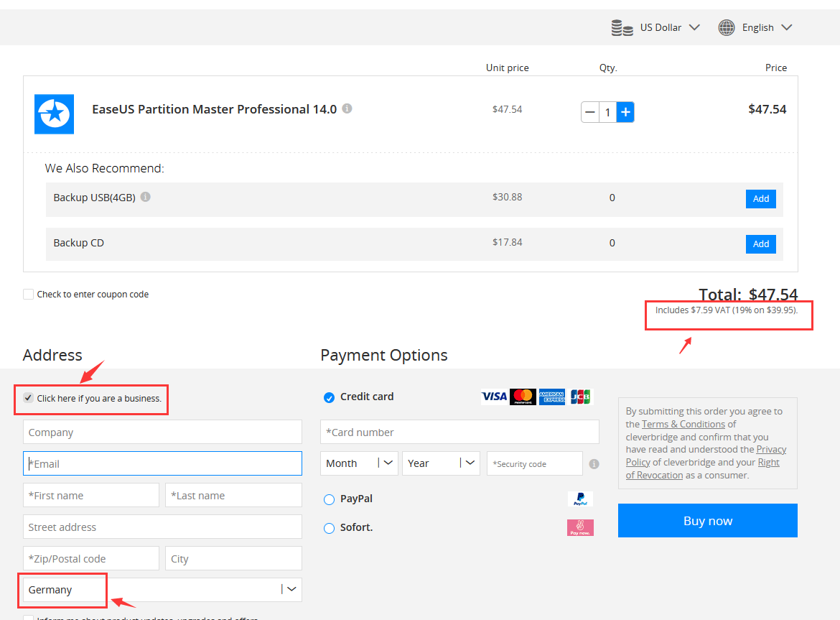Screen dimensions: 840x620
Task: Open the US Dollar currency dropdown
Action: point(670,27)
